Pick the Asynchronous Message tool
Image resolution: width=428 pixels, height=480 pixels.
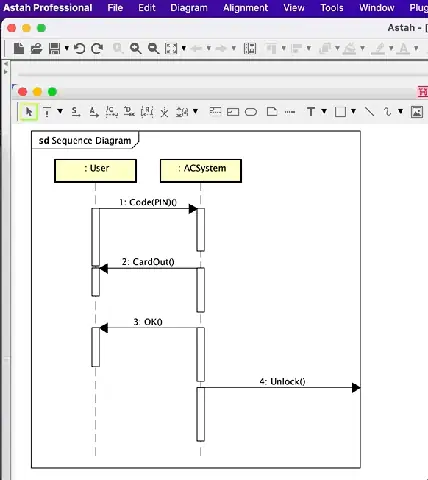click(94, 112)
